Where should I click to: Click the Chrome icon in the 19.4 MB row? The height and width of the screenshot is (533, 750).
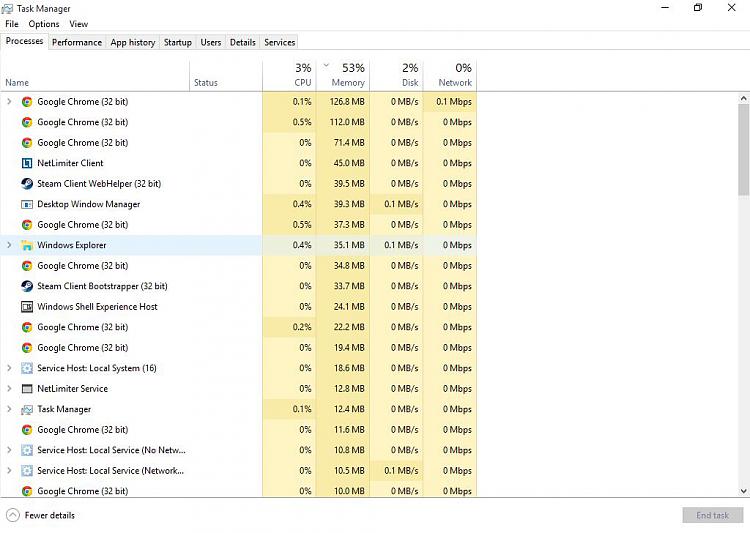point(27,348)
